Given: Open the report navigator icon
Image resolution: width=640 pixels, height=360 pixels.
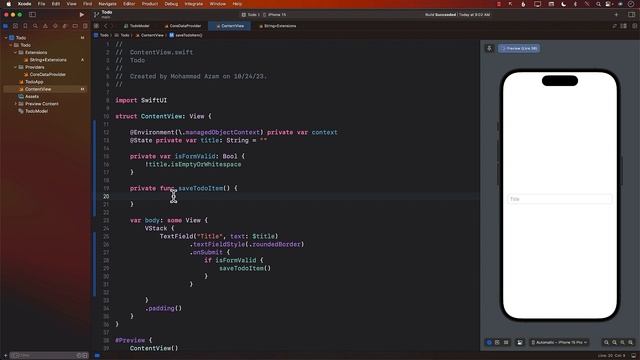Looking at the screenshot, I should coord(85,26).
